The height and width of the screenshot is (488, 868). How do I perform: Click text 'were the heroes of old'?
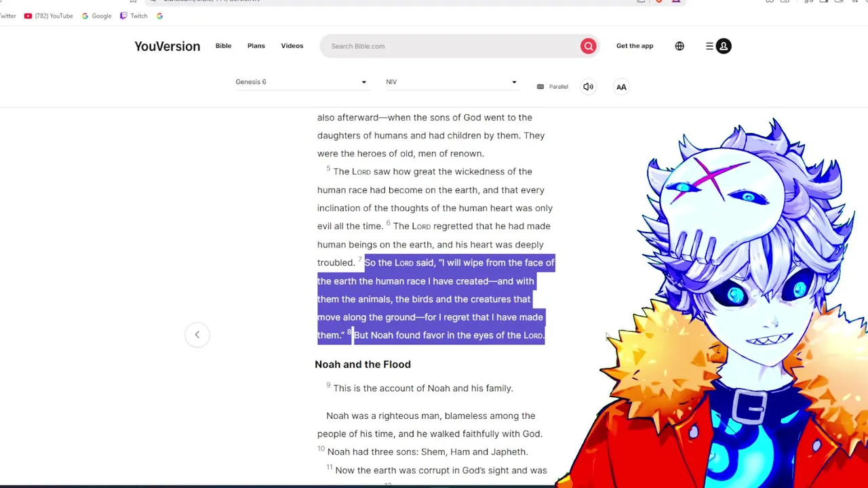[x=363, y=154]
